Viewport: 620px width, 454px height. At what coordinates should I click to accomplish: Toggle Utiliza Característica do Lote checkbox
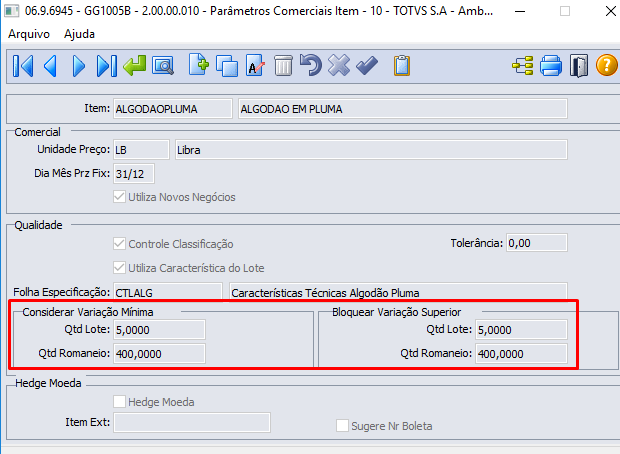pyautogui.click(x=119, y=268)
